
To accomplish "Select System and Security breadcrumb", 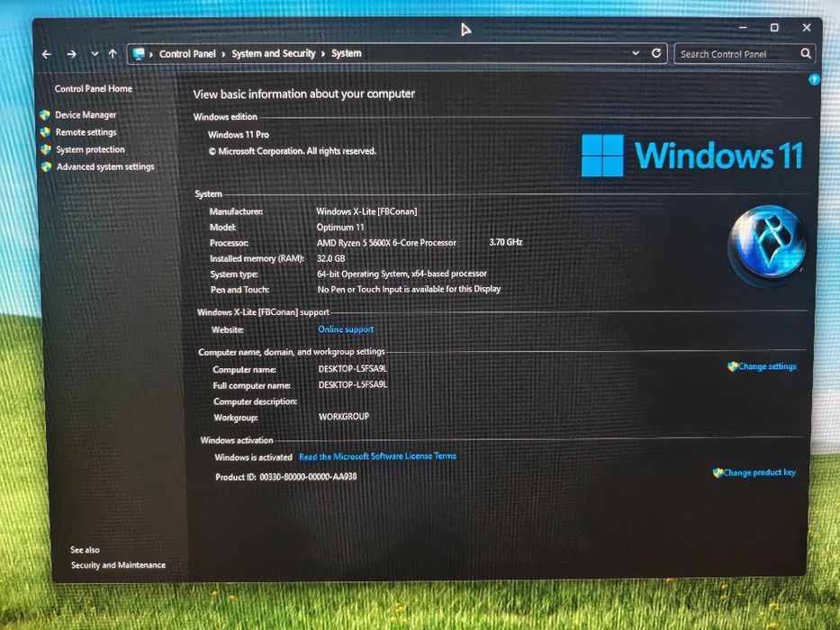I will click(x=273, y=54).
